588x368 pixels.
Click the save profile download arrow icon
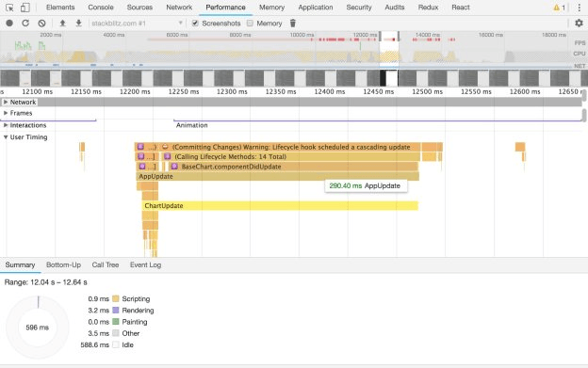click(x=79, y=24)
